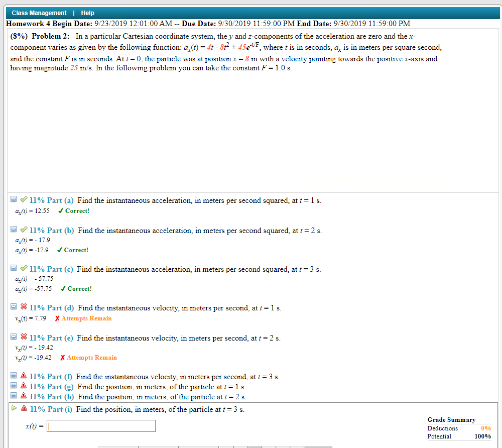Toggle the minimize box for Part (c)
Screen dimensions: 502x448
click(14, 268)
